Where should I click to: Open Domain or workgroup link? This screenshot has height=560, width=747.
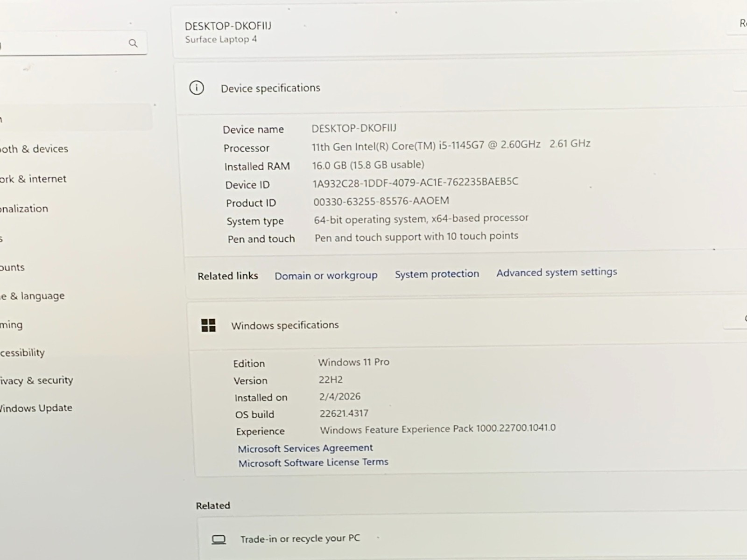click(x=326, y=275)
